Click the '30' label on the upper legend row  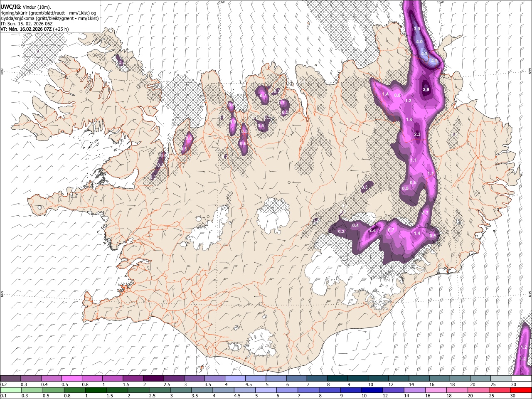point(514,384)
